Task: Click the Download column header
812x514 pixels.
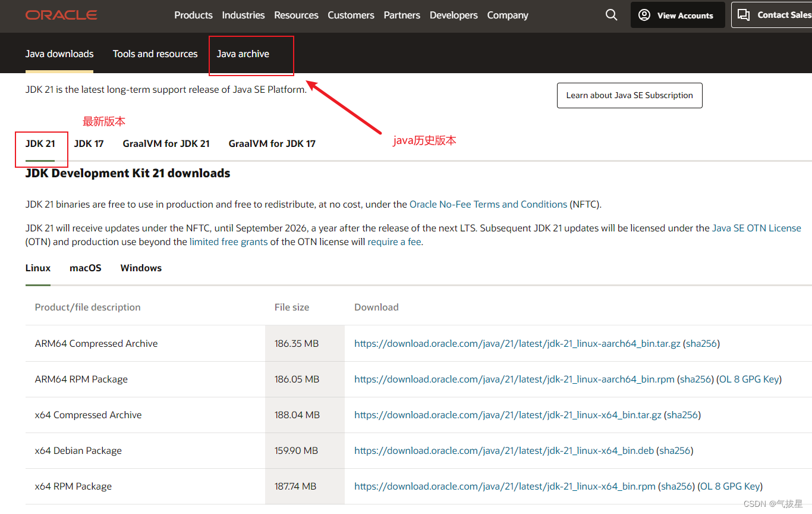Action: pyautogui.click(x=376, y=307)
